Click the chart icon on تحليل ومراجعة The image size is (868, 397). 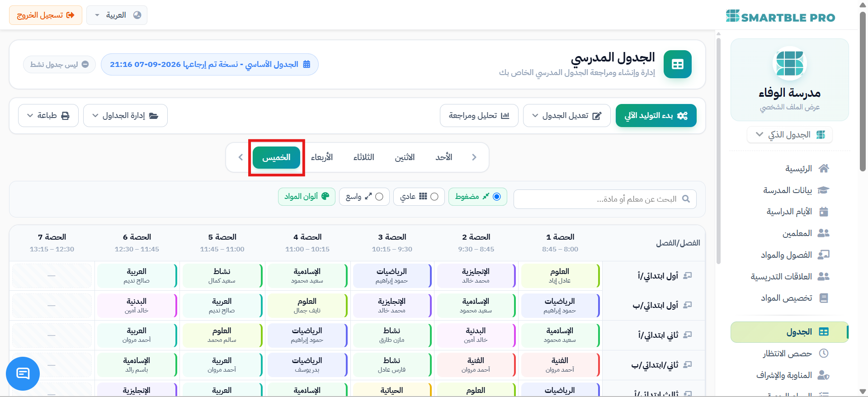505,116
